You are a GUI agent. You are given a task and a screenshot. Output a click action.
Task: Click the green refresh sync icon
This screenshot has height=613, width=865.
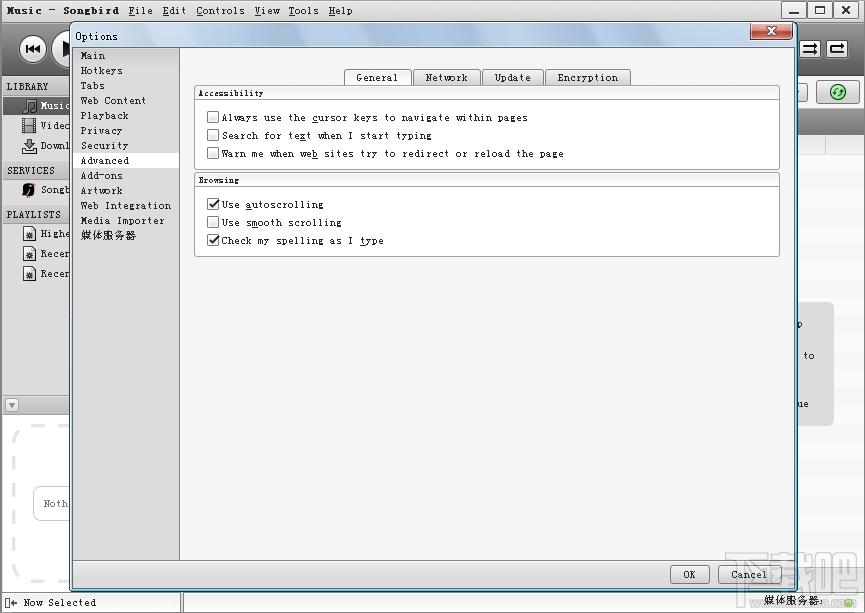point(837,92)
